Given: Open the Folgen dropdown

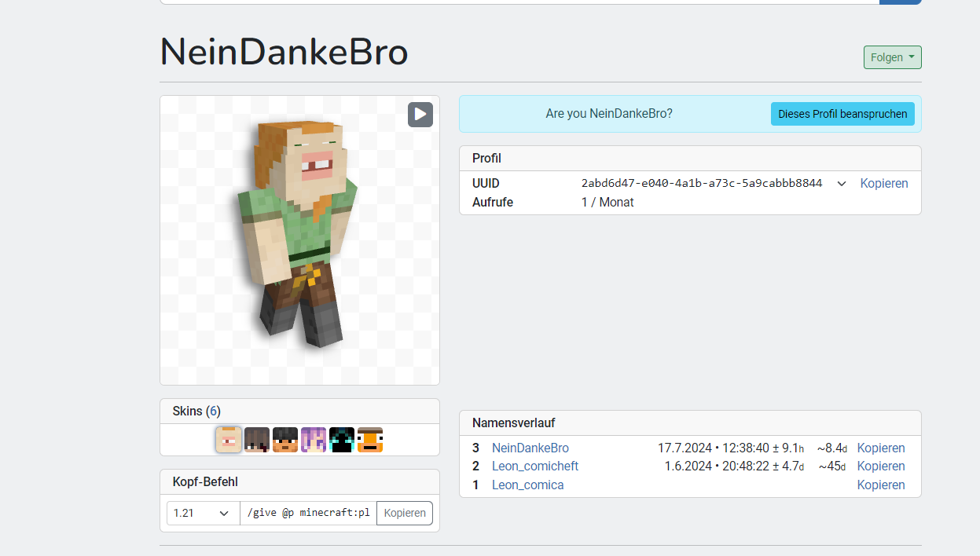Looking at the screenshot, I should click(892, 57).
